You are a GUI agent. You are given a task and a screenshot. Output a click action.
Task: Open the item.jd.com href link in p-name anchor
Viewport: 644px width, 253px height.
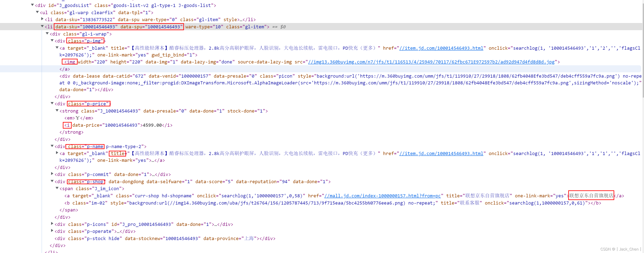[441, 153]
